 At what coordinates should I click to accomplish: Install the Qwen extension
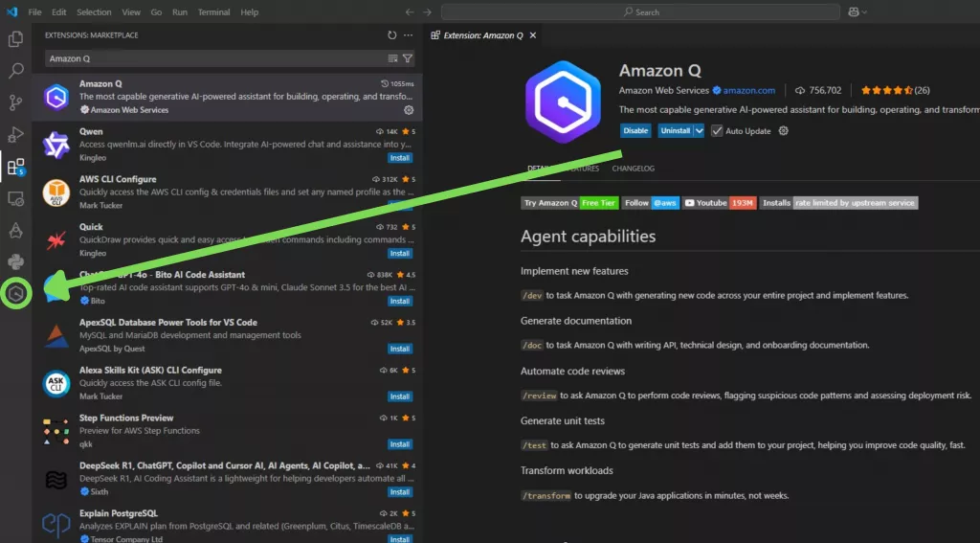coord(400,158)
